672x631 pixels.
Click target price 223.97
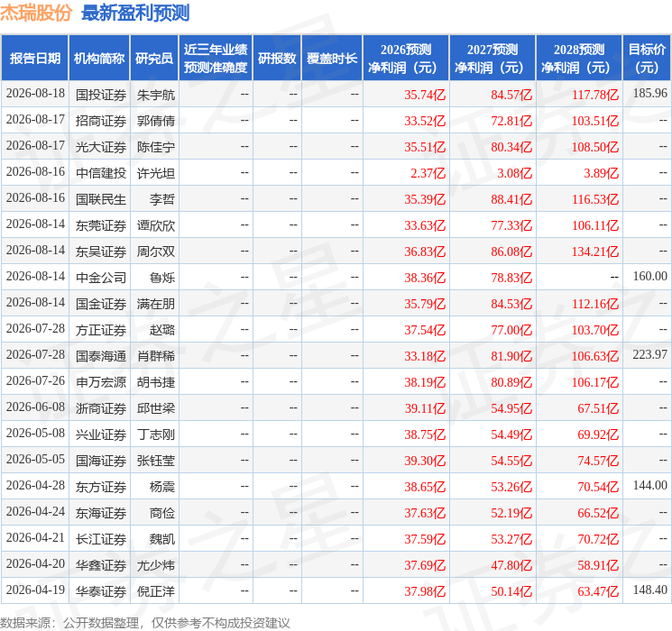pyautogui.click(x=650, y=354)
